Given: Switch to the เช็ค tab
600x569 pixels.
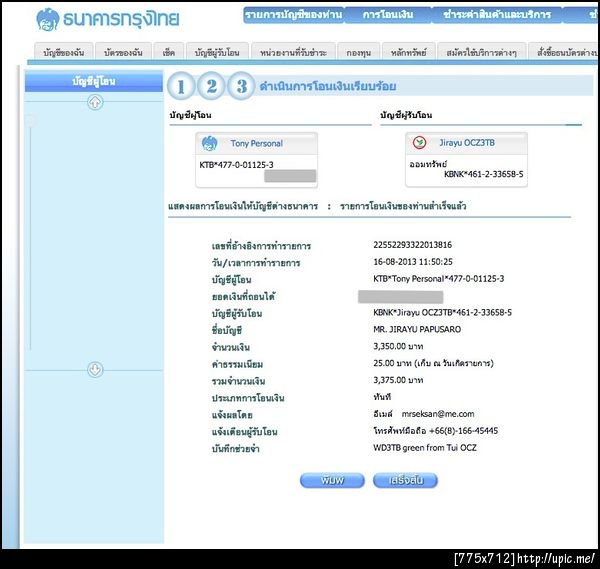Looking at the screenshot, I should (169, 52).
